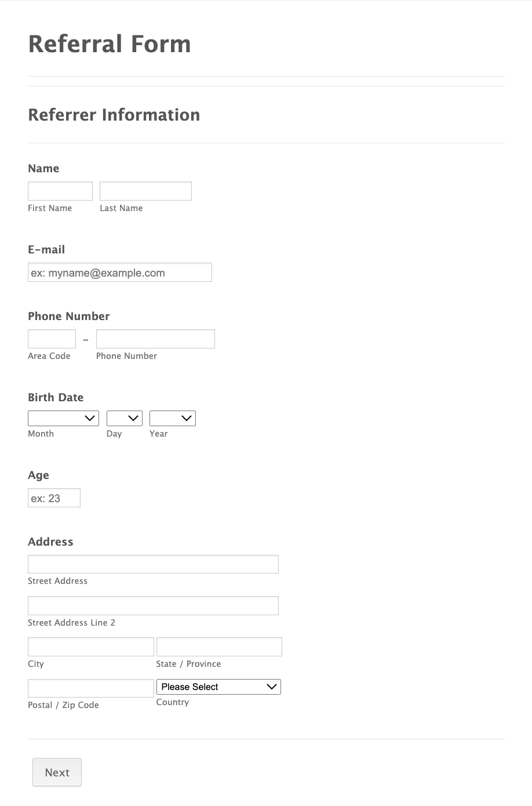Click the Street Address Line 2 field
The width and height of the screenshot is (532, 806).
153,606
